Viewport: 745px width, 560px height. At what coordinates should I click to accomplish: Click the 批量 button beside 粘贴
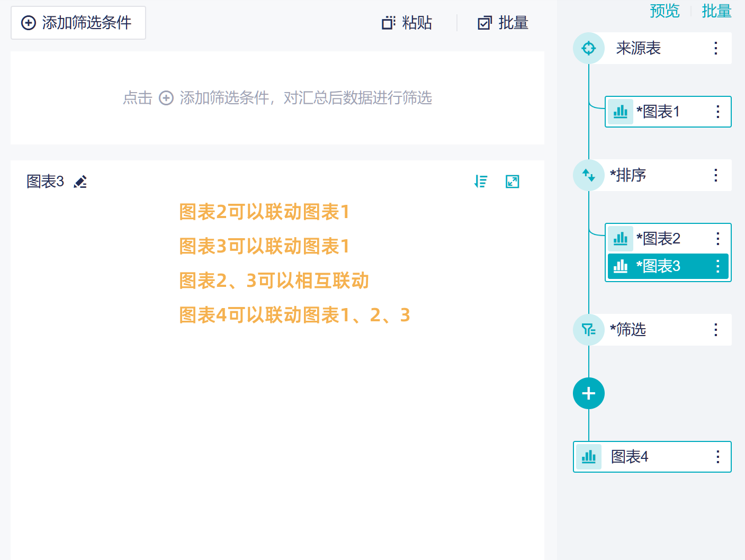coord(503,23)
